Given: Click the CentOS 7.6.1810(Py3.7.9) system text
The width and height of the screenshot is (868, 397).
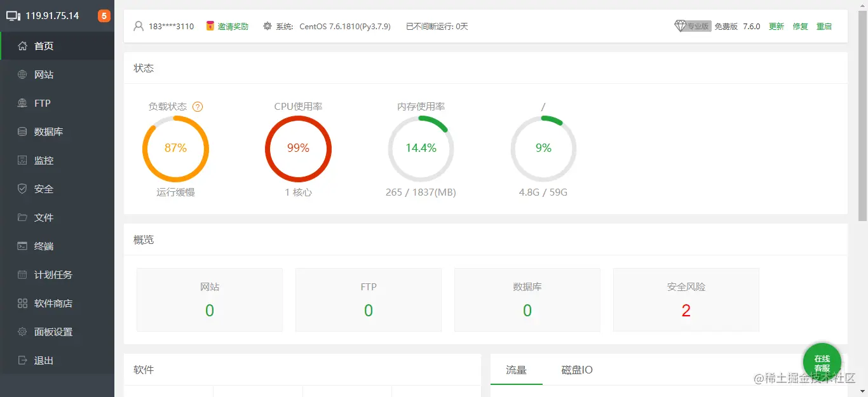Looking at the screenshot, I should [x=345, y=26].
